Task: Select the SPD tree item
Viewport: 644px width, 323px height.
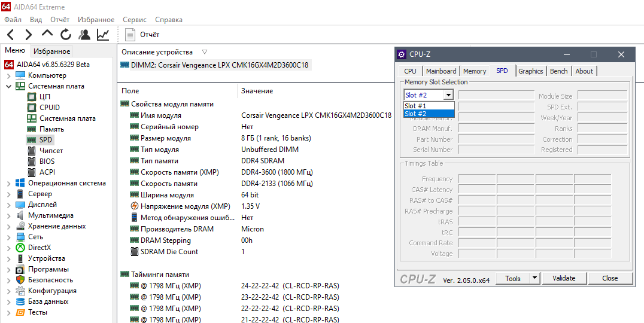Action: (40, 140)
